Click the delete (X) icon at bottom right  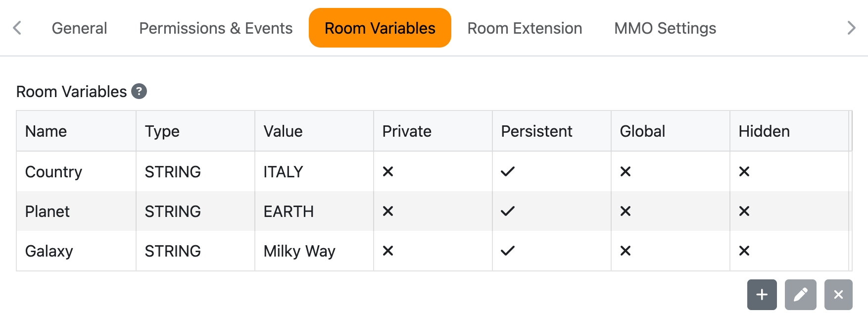click(x=838, y=295)
